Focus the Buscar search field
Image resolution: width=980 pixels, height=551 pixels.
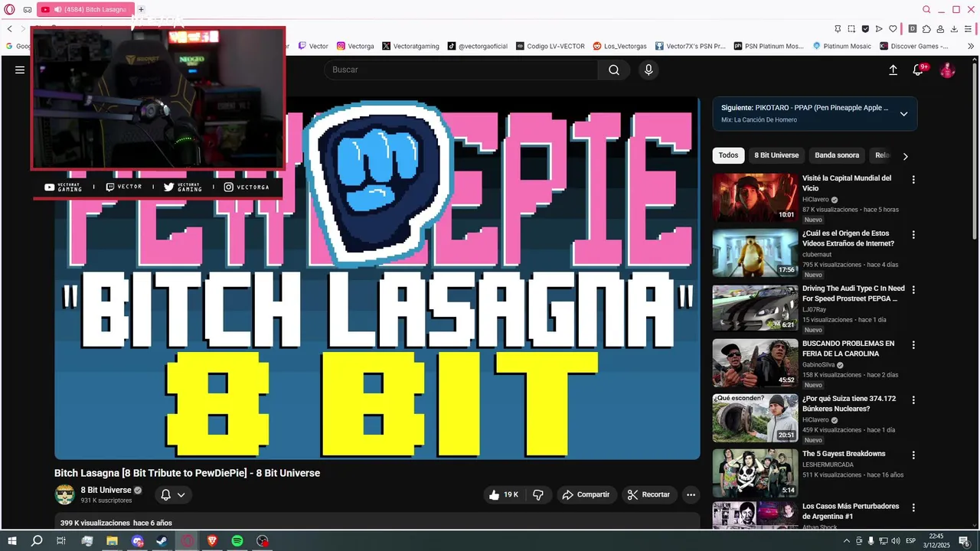point(461,70)
